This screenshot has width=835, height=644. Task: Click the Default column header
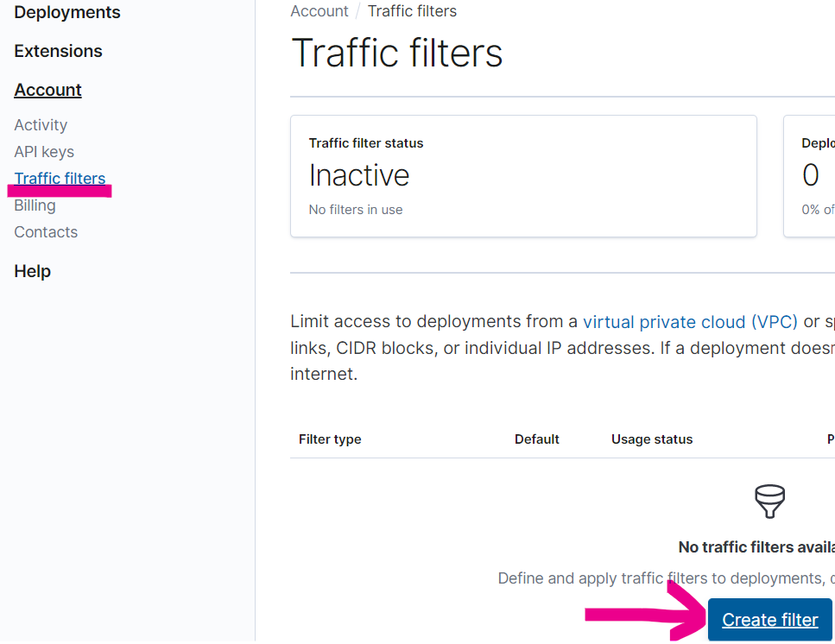pyautogui.click(x=537, y=439)
